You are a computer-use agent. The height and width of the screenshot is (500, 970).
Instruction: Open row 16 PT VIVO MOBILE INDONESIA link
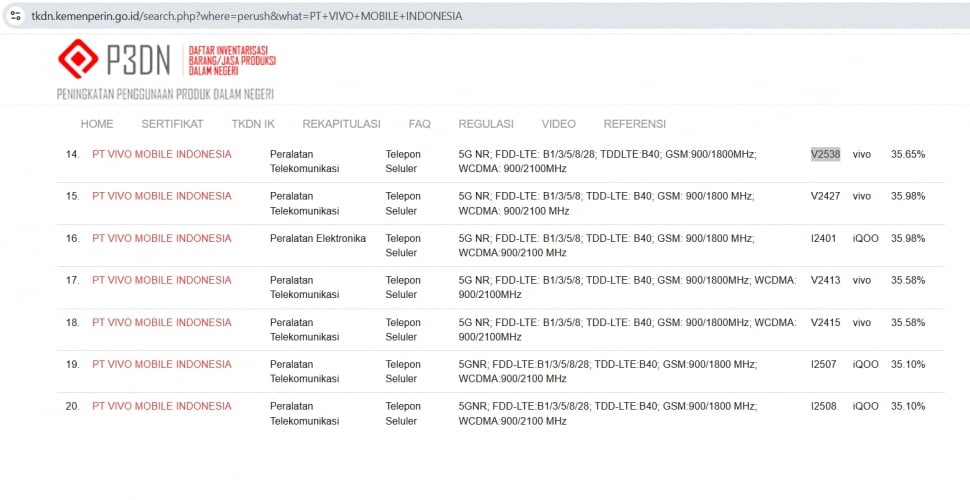(x=161, y=238)
